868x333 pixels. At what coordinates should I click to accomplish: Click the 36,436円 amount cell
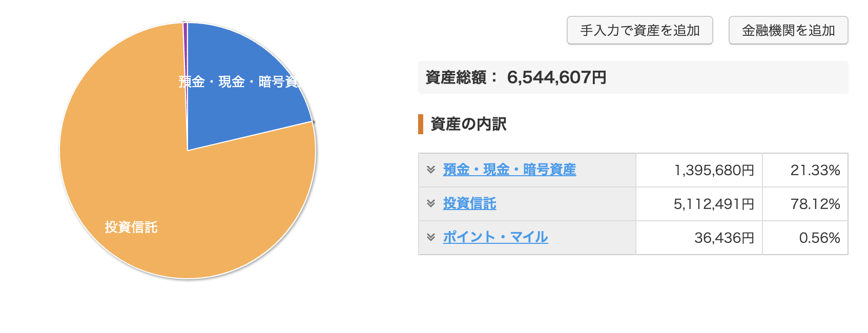click(699, 238)
